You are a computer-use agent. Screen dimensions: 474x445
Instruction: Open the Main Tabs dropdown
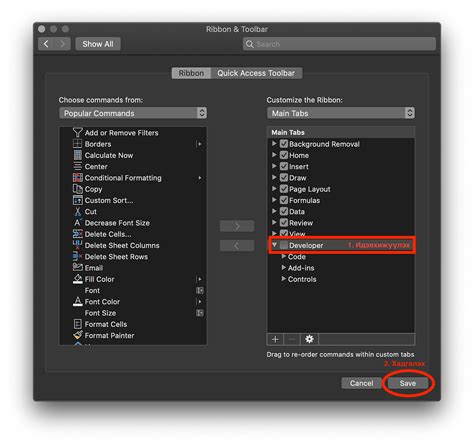pos(341,113)
